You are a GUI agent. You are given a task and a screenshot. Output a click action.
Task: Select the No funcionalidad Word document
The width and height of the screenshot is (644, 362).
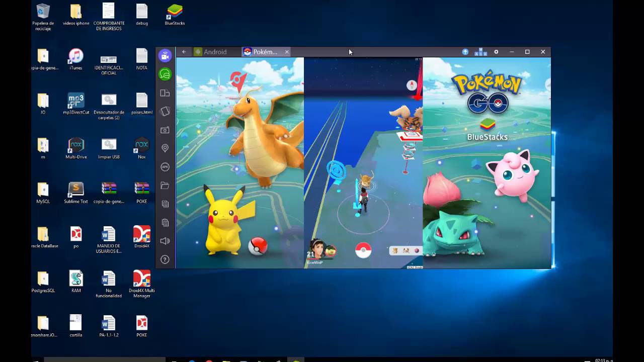tap(109, 284)
